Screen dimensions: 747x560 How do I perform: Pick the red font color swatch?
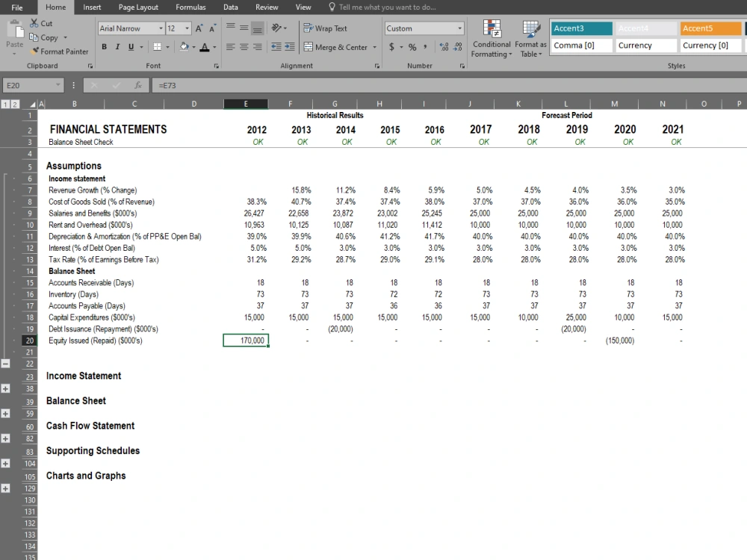click(205, 46)
